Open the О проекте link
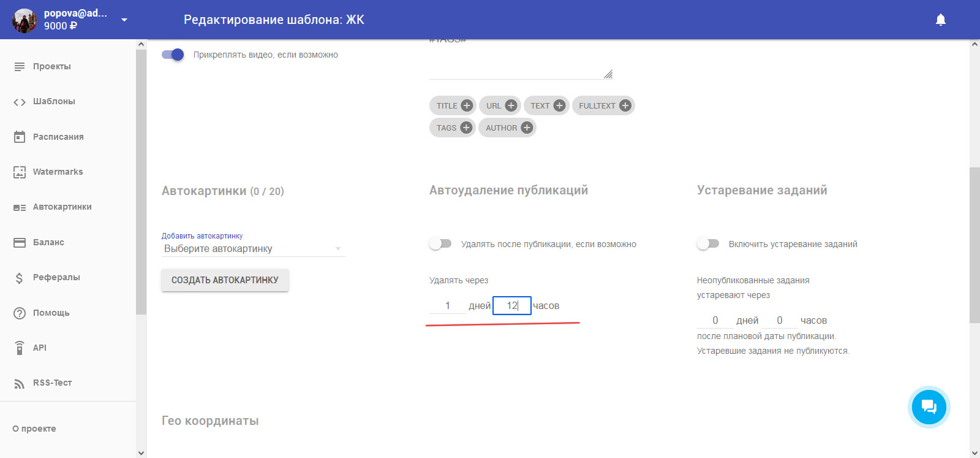This screenshot has height=458, width=980. (x=34, y=429)
